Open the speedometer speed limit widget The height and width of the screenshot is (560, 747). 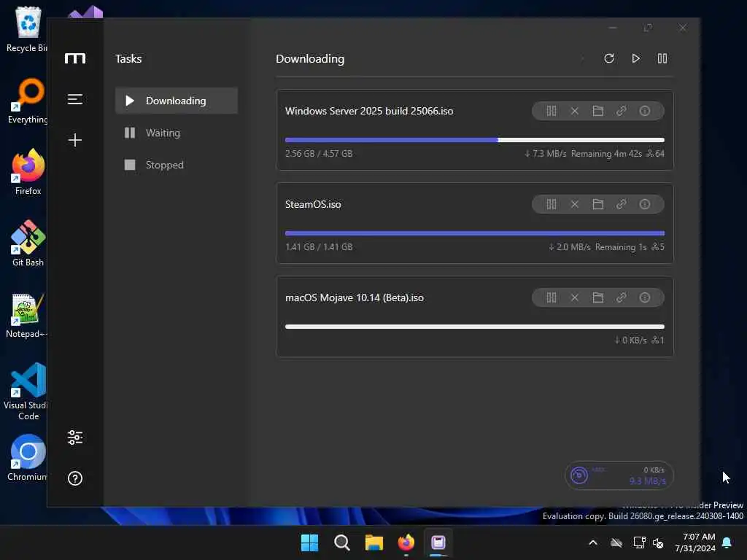click(x=619, y=475)
